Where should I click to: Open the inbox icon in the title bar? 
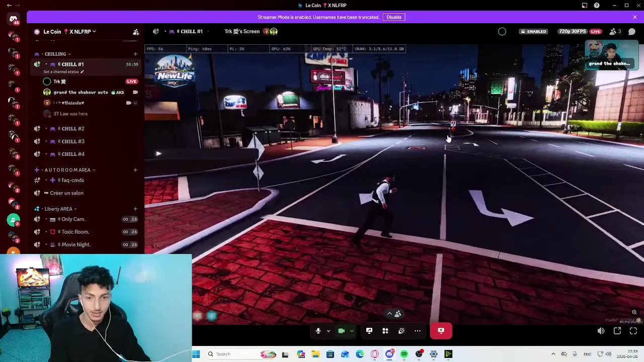pyautogui.click(x=585, y=5)
